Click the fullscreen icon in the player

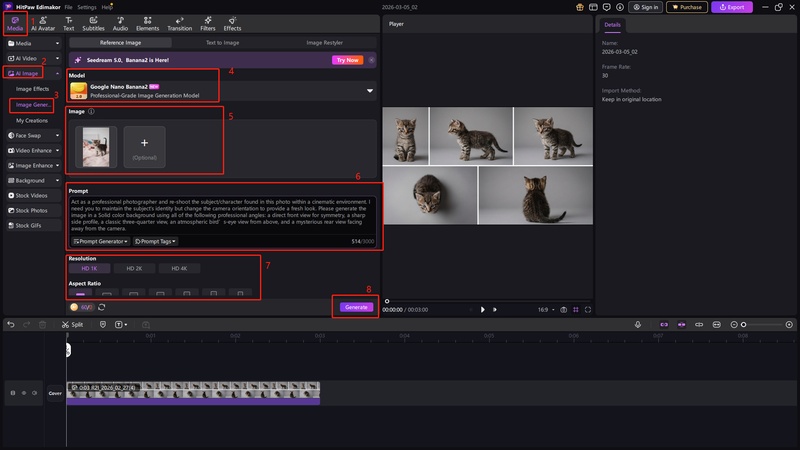[x=588, y=310]
